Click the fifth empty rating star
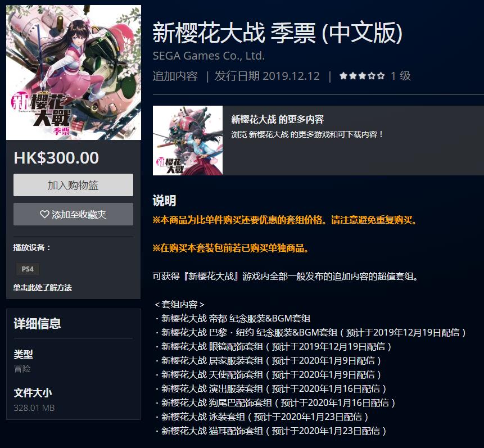 point(381,76)
